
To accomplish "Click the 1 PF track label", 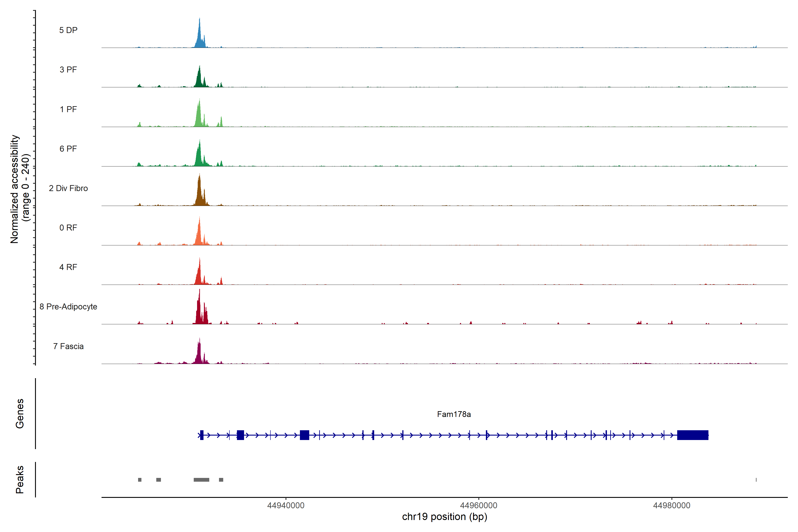I will click(x=68, y=109).
